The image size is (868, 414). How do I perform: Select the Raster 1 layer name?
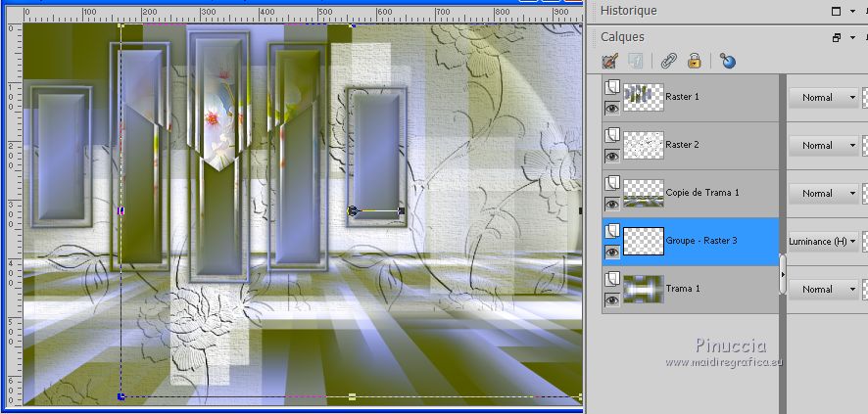(683, 97)
